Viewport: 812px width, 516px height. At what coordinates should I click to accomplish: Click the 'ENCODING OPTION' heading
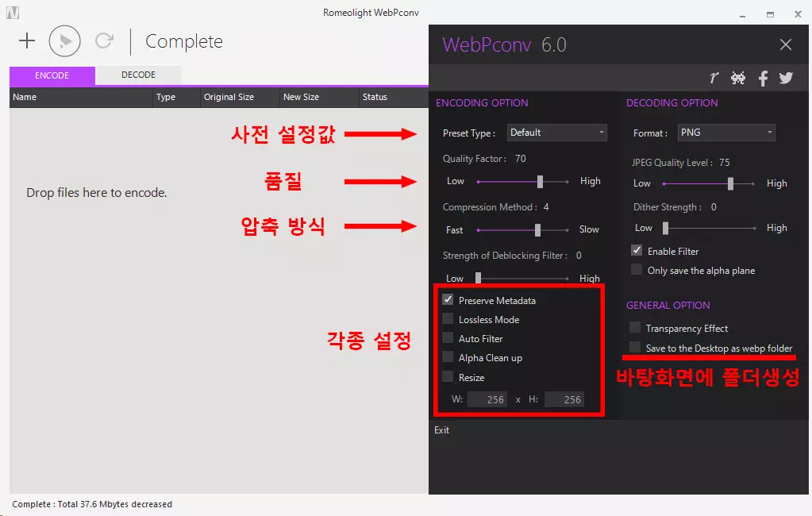pos(482,103)
